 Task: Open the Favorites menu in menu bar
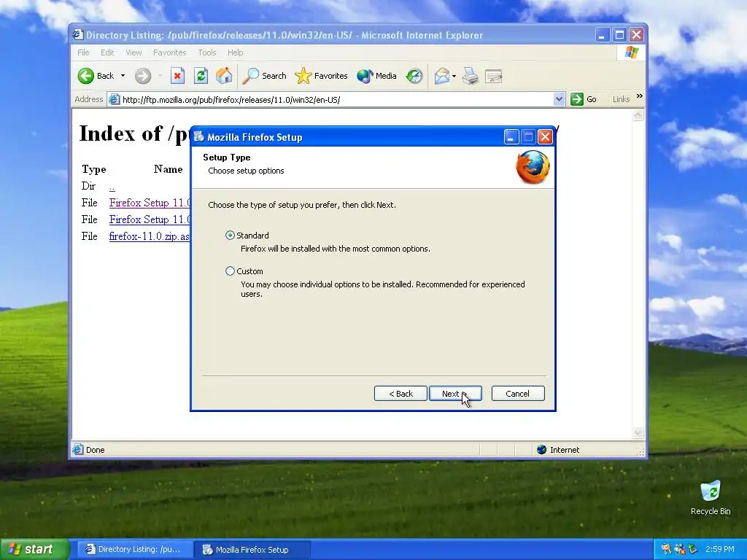pos(169,52)
